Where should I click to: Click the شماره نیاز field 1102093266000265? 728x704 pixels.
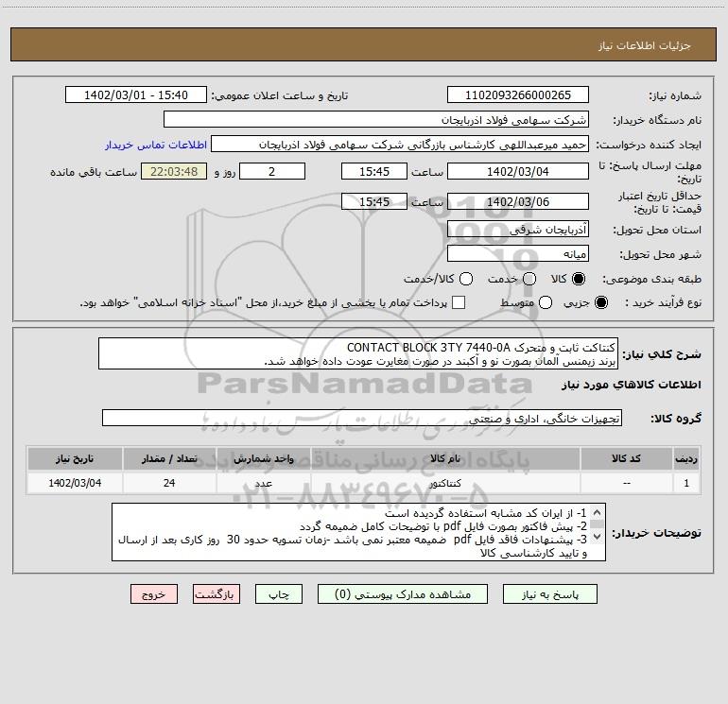click(x=518, y=94)
